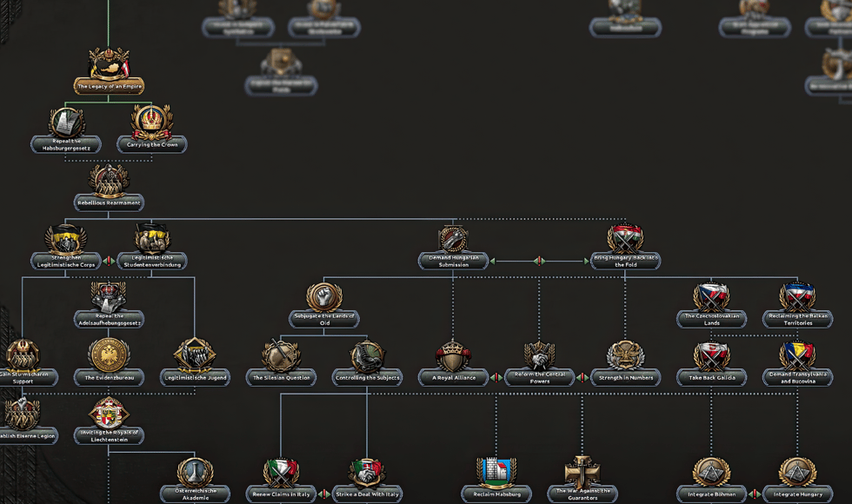852x504 pixels.
Task: Select Legitimistische Studentenverbindung focus
Action: [151, 247]
